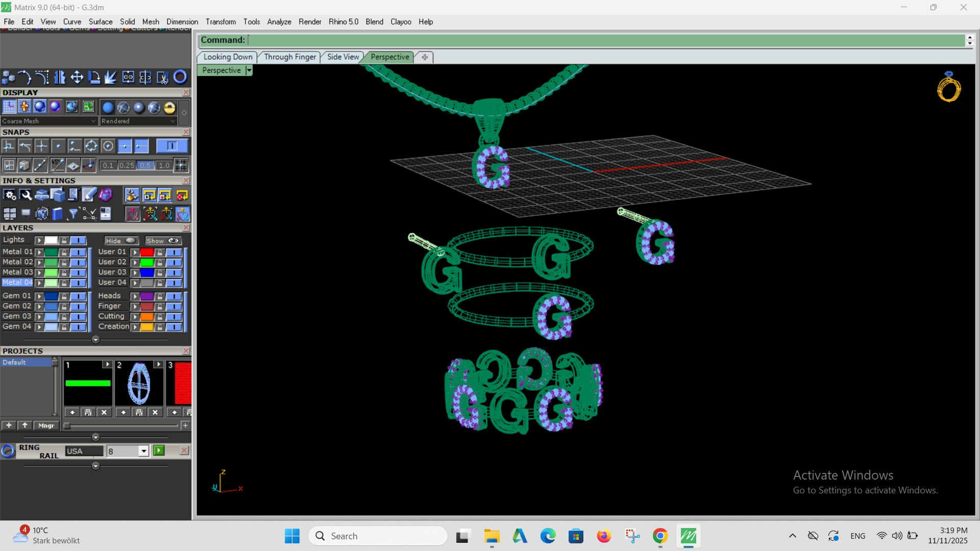Screen dimensions: 980x551
Task: Toggle Metal 01 layer on/off switch
Action: click(x=78, y=252)
